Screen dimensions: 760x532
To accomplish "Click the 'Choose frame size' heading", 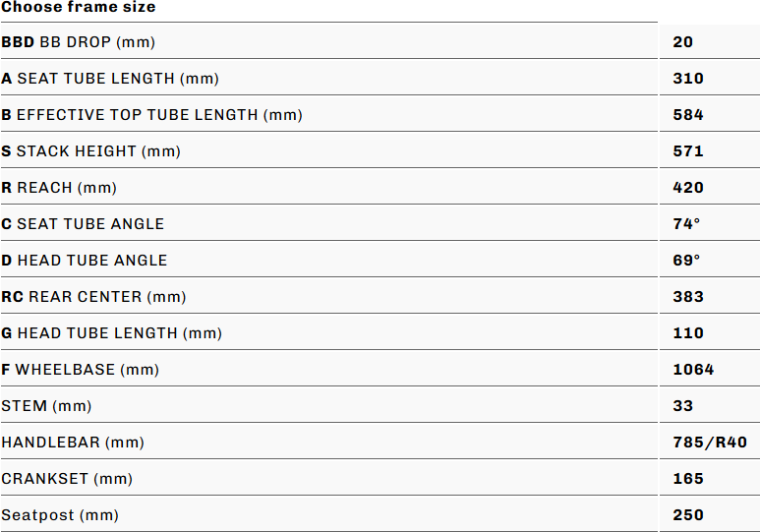I will point(79,7).
